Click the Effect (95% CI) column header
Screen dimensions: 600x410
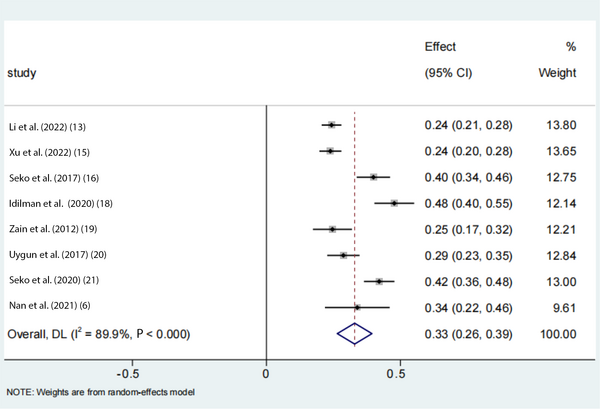coord(448,60)
